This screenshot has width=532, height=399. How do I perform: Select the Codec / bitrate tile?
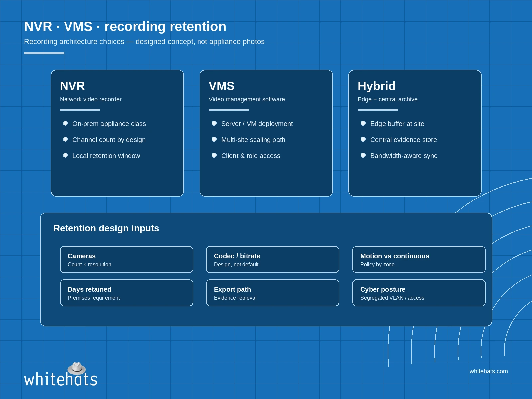coord(273,259)
